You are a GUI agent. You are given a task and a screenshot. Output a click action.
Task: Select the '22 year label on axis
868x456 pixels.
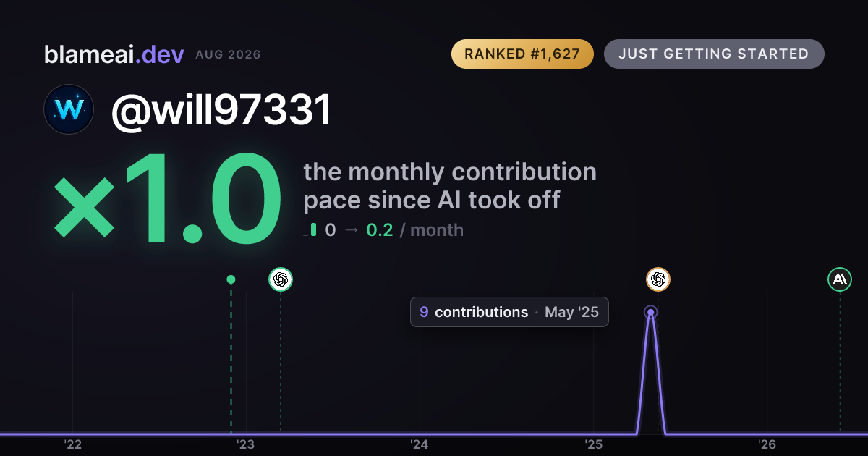click(72, 444)
